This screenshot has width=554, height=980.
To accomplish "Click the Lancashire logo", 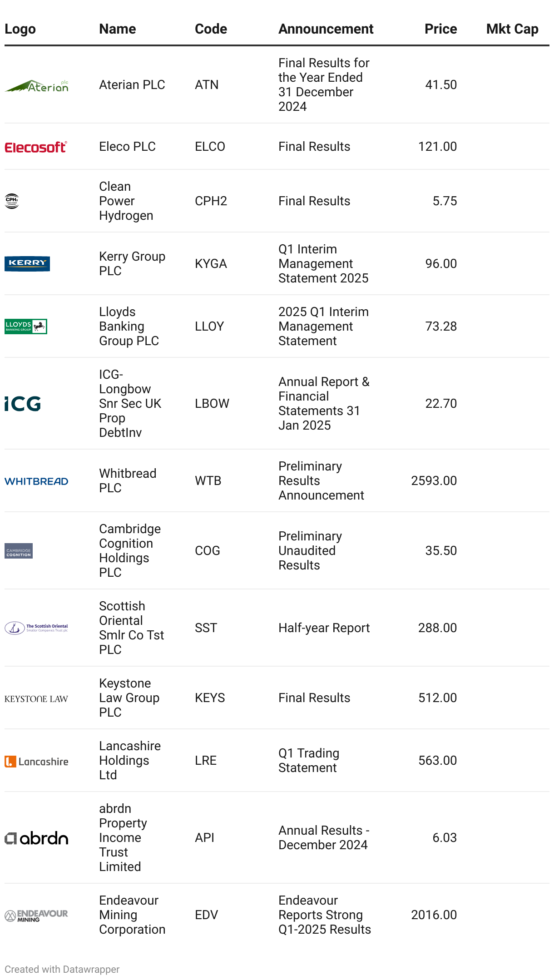I will pos(36,761).
